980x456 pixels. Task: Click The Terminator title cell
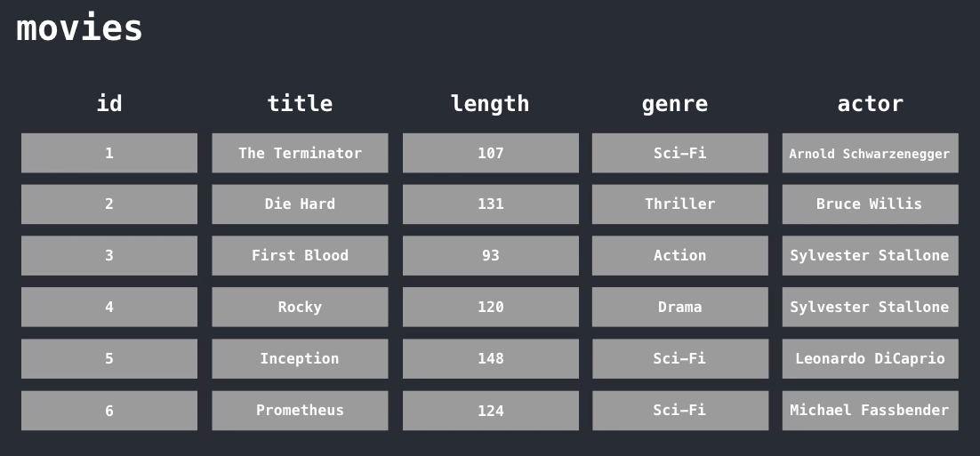(x=300, y=153)
